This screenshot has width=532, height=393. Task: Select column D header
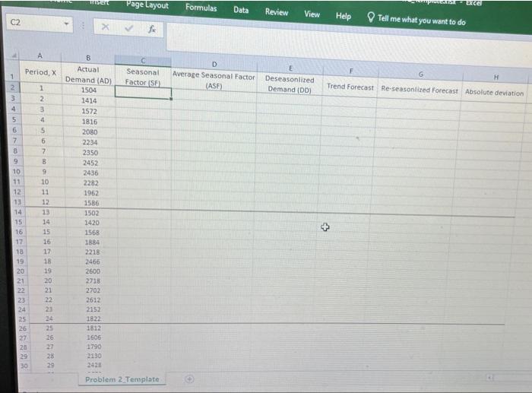coord(214,64)
